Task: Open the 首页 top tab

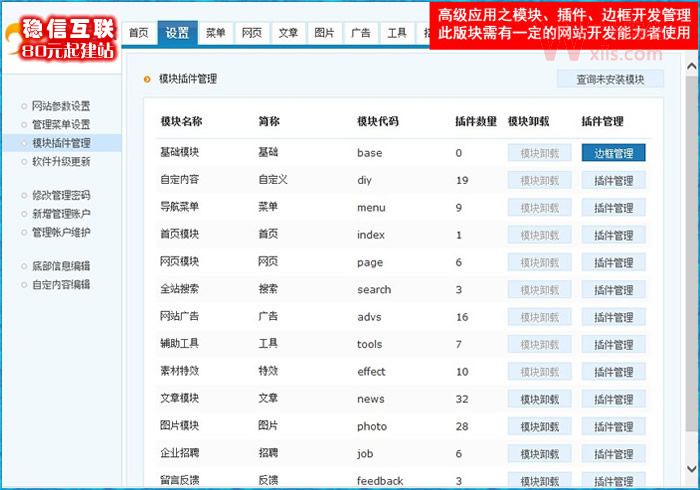Action: pyautogui.click(x=138, y=33)
